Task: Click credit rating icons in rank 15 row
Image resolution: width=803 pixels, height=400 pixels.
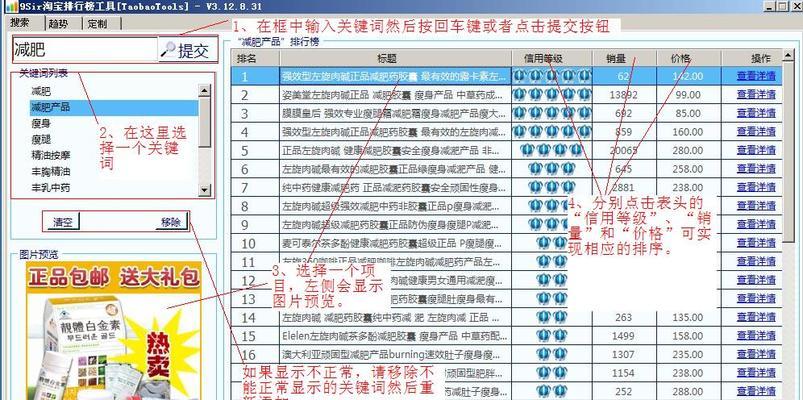Action: pos(552,335)
